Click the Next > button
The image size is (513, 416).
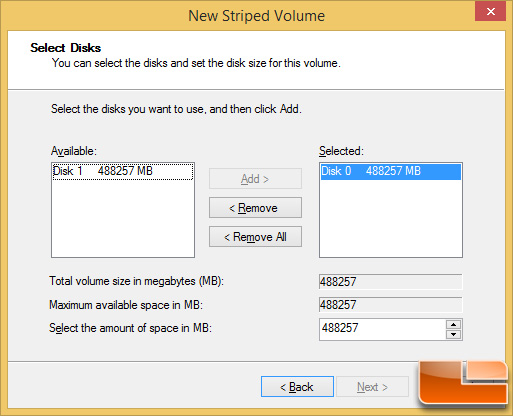[x=372, y=387]
